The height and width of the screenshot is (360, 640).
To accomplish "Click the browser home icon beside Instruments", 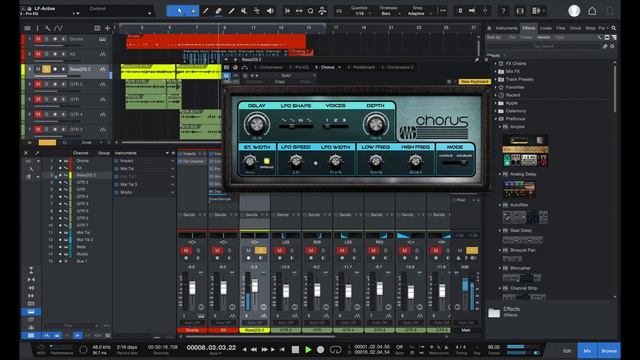I will 489,28.
